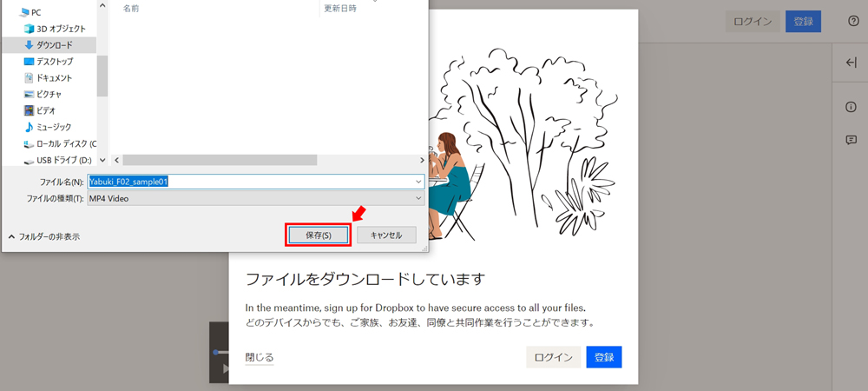The height and width of the screenshot is (391, 868).
Task: Select USB ドライブ (D:) in sidebar
Action: (x=57, y=160)
